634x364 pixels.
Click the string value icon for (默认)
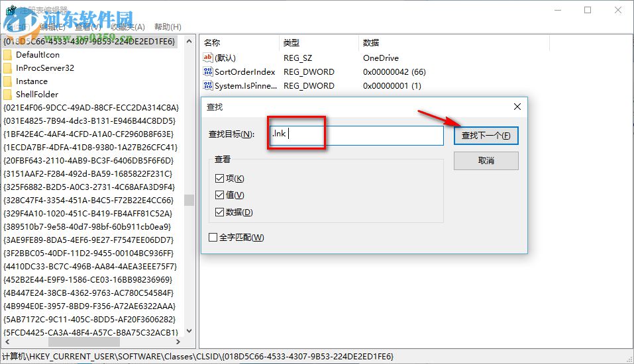(x=208, y=58)
